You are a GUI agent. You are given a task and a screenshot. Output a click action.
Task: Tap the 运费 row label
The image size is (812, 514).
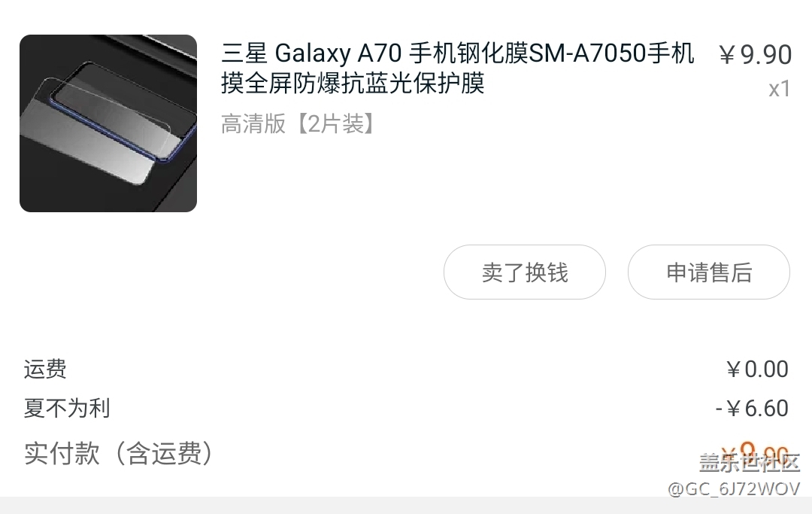tap(45, 370)
